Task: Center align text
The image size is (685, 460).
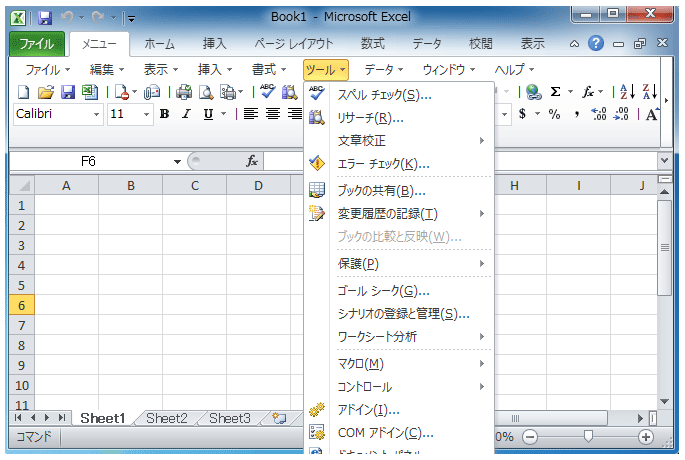Action: (273, 114)
